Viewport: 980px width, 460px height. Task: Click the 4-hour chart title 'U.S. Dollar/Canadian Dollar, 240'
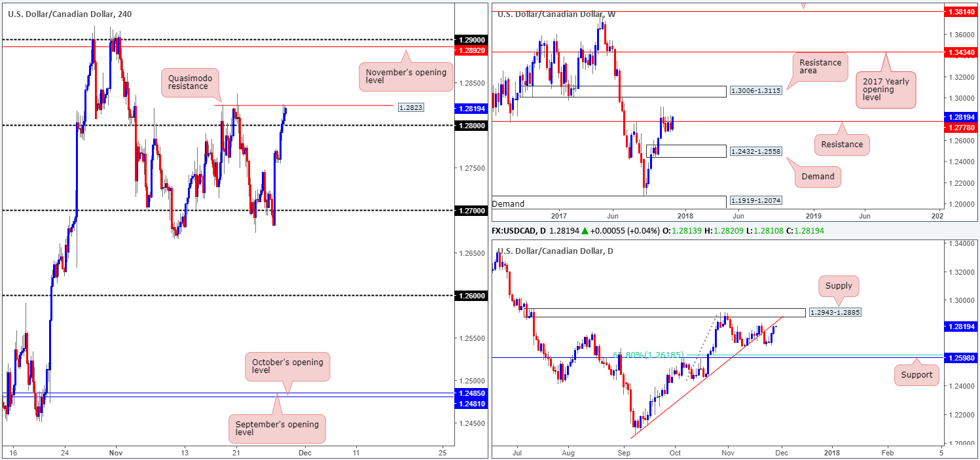[x=69, y=14]
